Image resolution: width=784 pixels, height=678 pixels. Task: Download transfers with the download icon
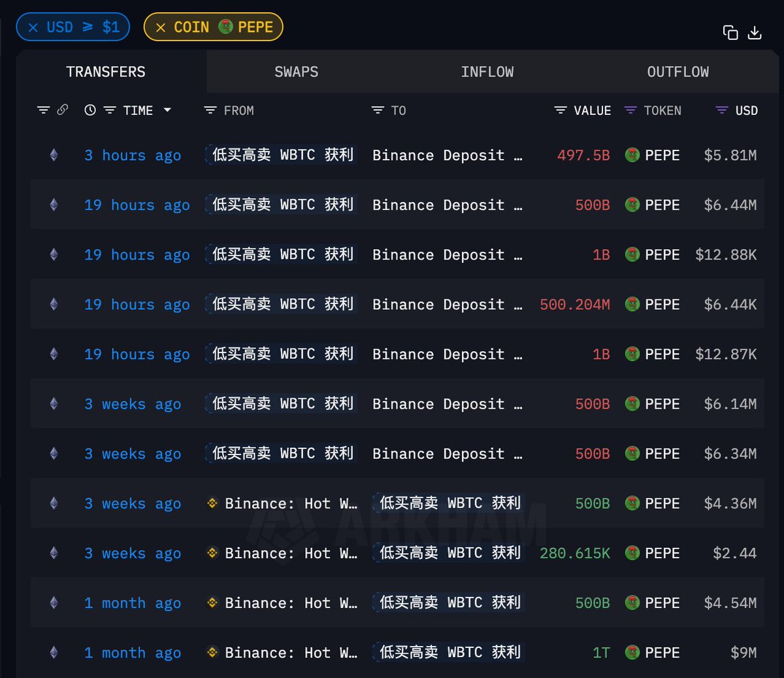pyautogui.click(x=755, y=33)
